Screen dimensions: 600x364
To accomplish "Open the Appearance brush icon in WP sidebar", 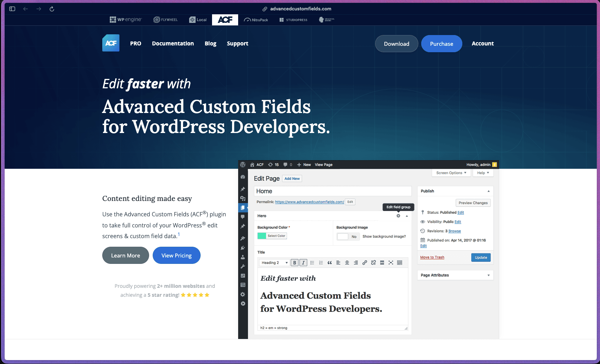I will [x=243, y=238].
